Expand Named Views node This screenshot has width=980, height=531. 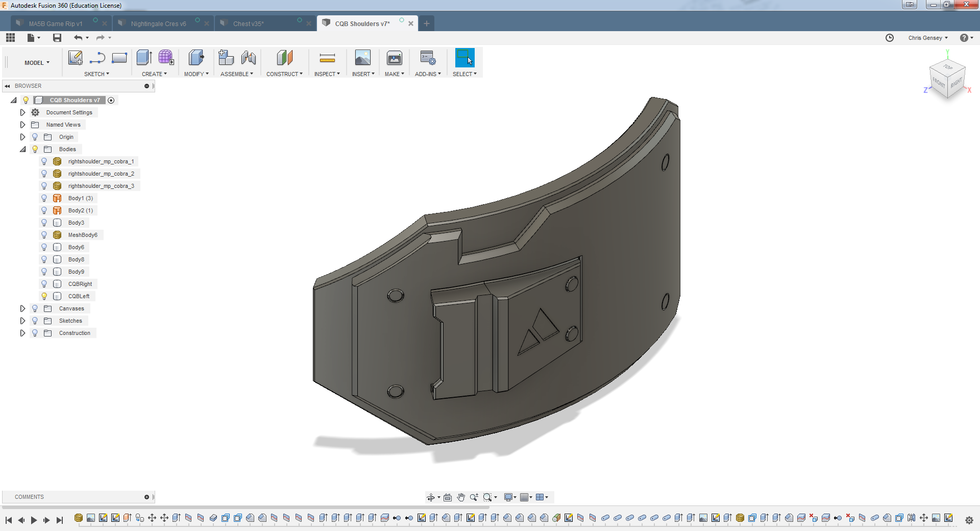(x=22, y=125)
